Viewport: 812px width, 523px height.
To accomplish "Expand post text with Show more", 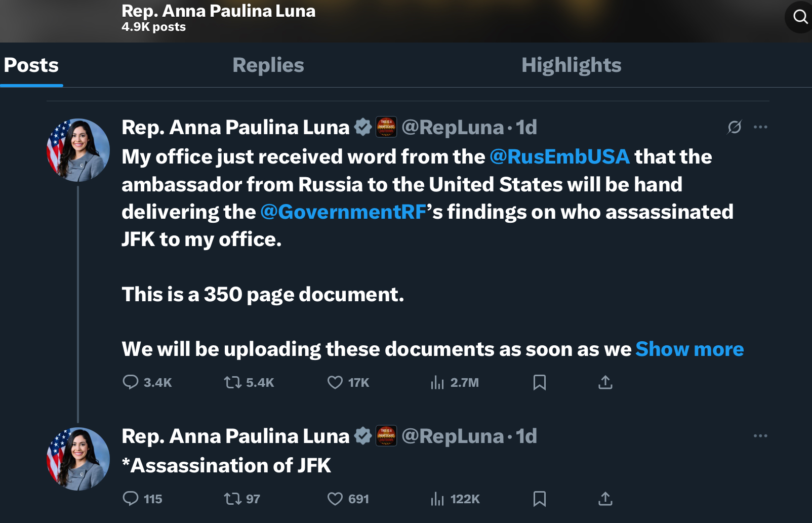I will pos(689,349).
